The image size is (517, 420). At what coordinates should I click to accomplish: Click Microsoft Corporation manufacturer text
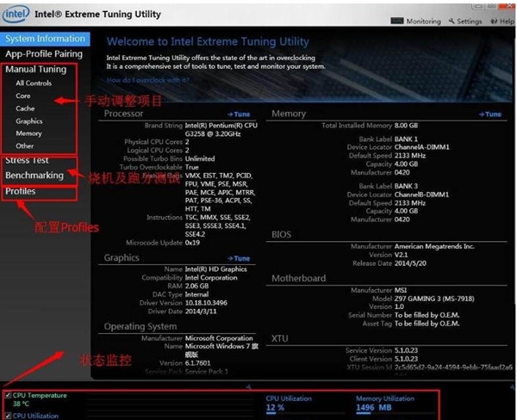(219, 338)
